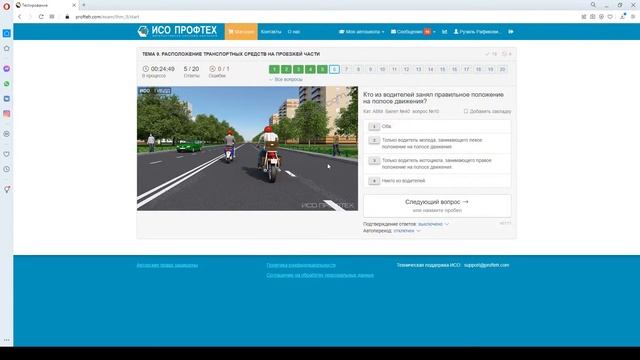Click the ИСО ПРОФТЕХ logo

tap(177, 31)
